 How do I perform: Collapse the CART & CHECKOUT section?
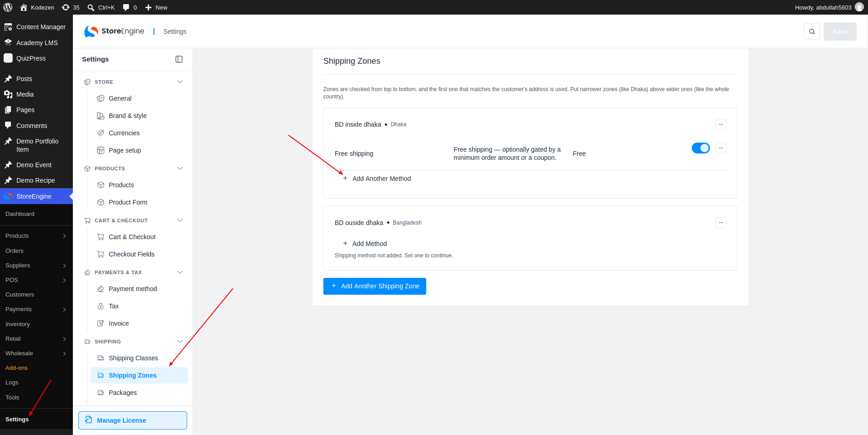pos(180,220)
